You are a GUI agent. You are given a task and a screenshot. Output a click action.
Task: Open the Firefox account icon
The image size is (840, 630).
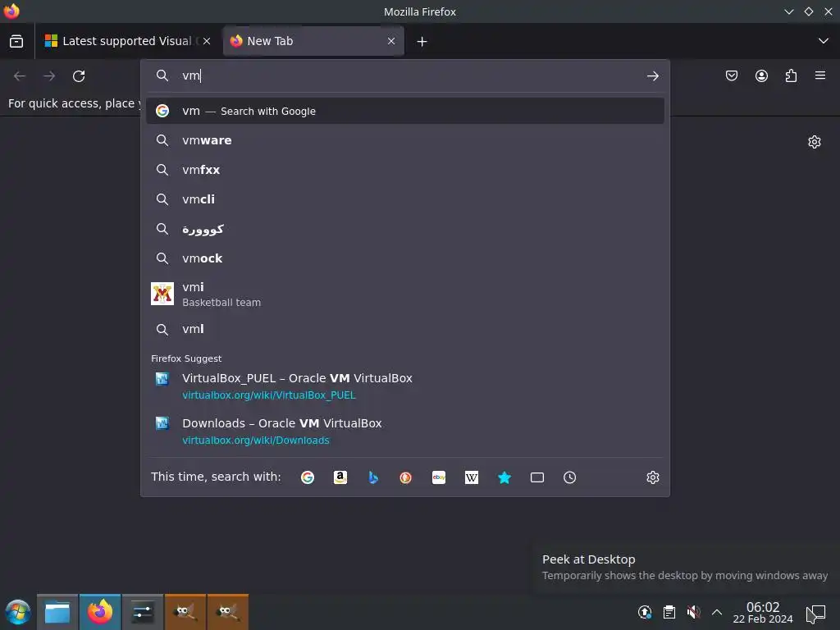(x=761, y=75)
